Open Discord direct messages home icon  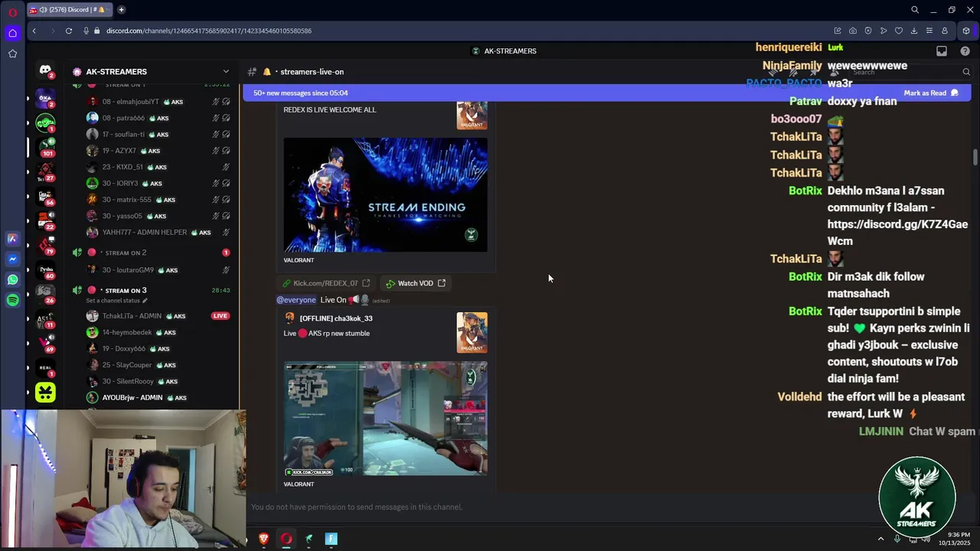pos(45,70)
